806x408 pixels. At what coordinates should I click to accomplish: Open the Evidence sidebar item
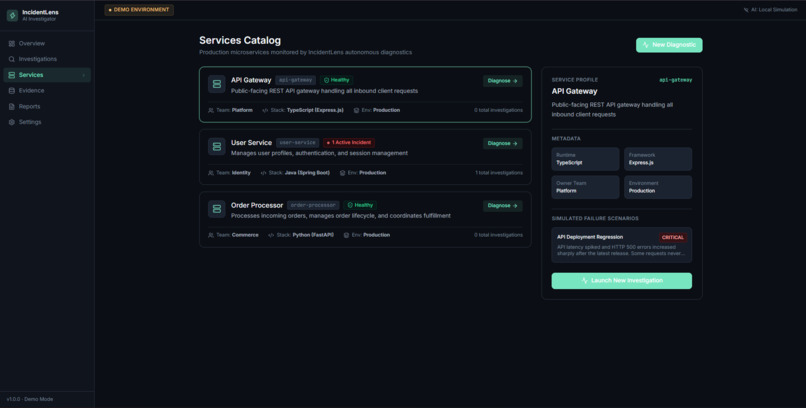[x=47, y=90]
